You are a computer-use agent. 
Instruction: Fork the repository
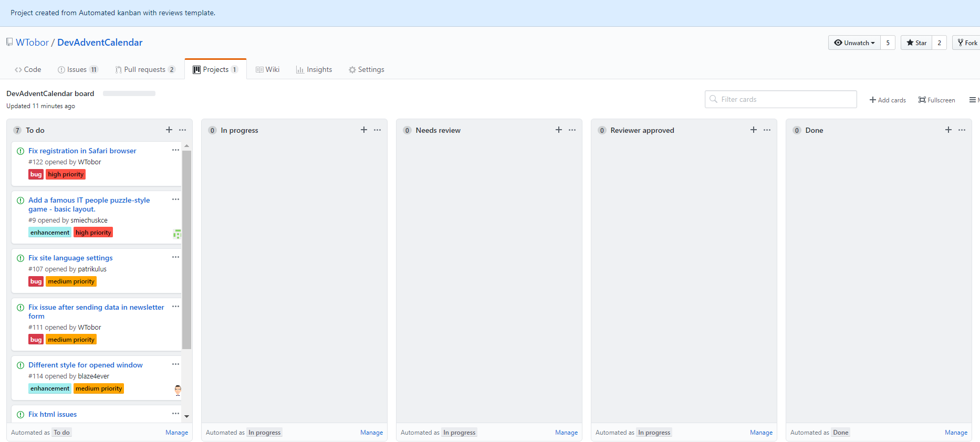tap(967, 43)
